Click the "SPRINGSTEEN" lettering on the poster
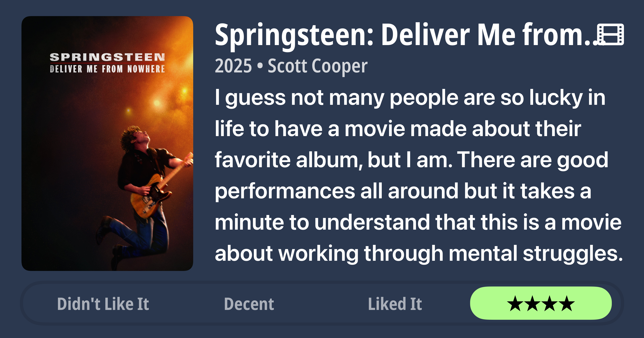 107,57
